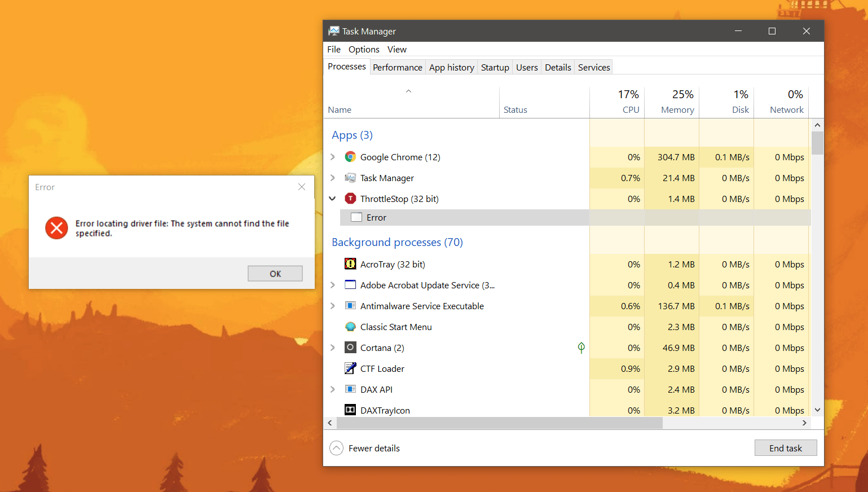Click the green suspended leaf icon for Cortana
Image resolution: width=868 pixels, height=492 pixels.
581,348
